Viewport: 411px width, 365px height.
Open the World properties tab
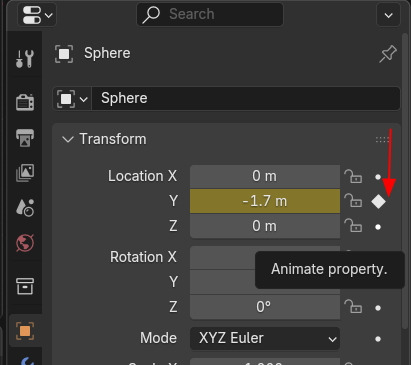click(x=25, y=243)
